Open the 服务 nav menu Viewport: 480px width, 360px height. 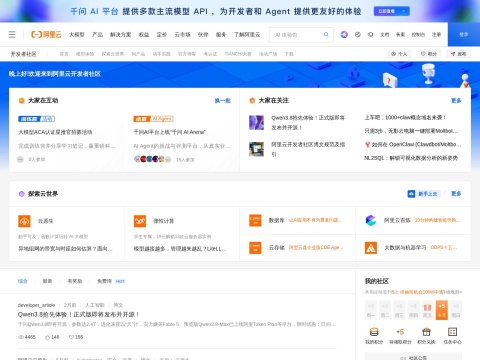coord(221,34)
